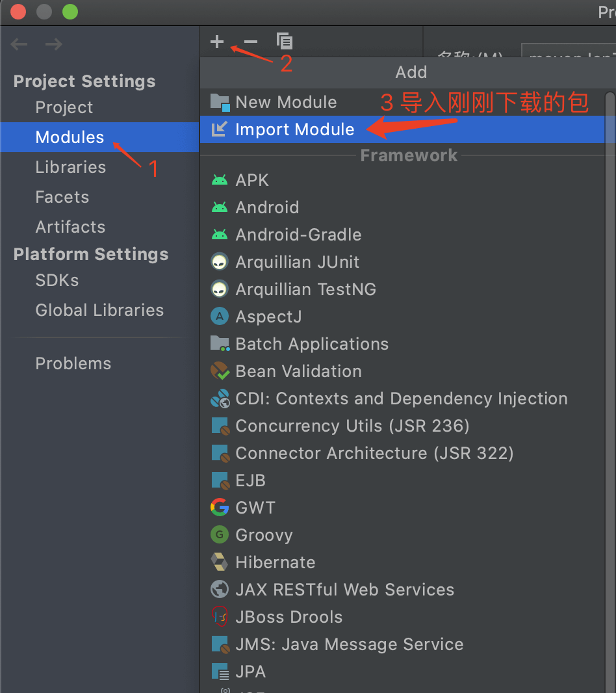616x693 pixels.
Task: Select JPA entry
Action: click(402, 672)
